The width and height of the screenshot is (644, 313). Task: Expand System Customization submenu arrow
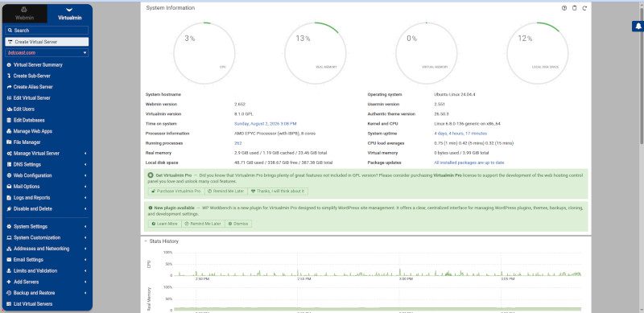tap(85, 238)
